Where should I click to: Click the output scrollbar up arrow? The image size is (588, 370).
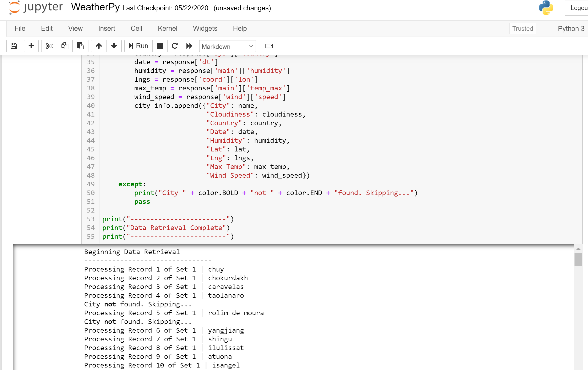578,248
